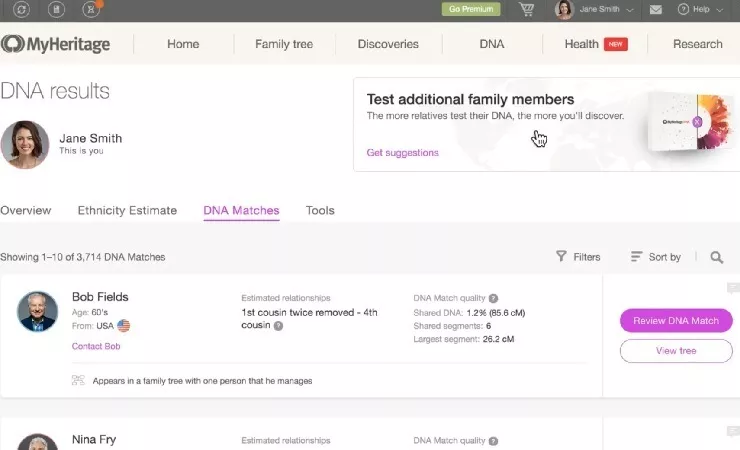Click family tree icon beside Appears in a family tree
Screen dimensions: 740x450
point(78,380)
